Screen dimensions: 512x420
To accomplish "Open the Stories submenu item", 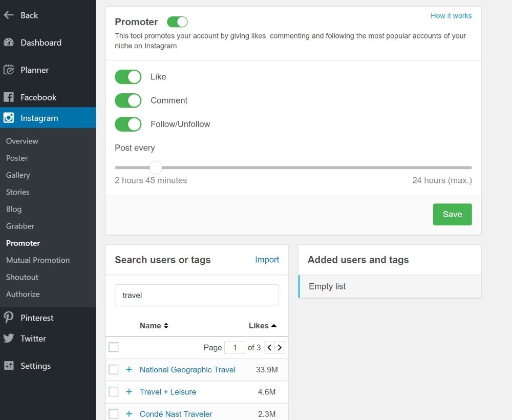I will pyautogui.click(x=17, y=192).
